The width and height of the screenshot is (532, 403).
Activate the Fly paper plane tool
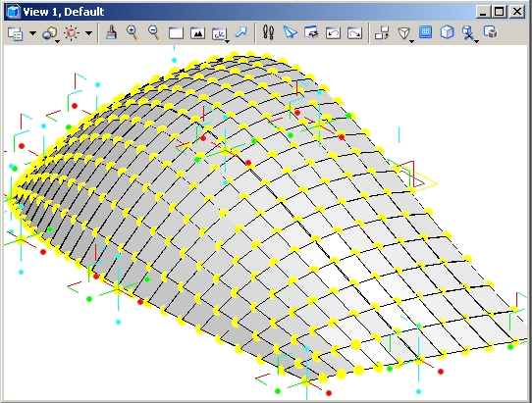coord(291,32)
